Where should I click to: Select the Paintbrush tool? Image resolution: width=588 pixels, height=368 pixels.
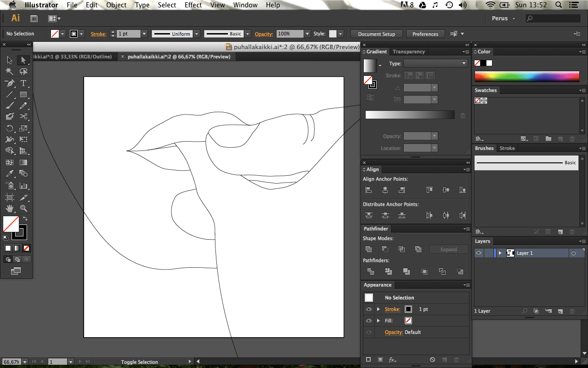pos(10,105)
